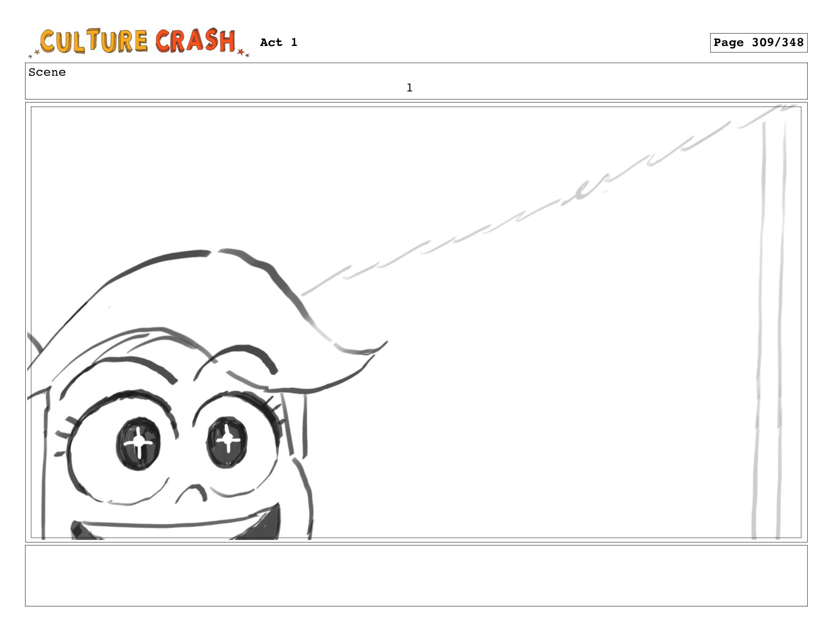
Task: Click the 'Act 1' header text
Action: 279,42
